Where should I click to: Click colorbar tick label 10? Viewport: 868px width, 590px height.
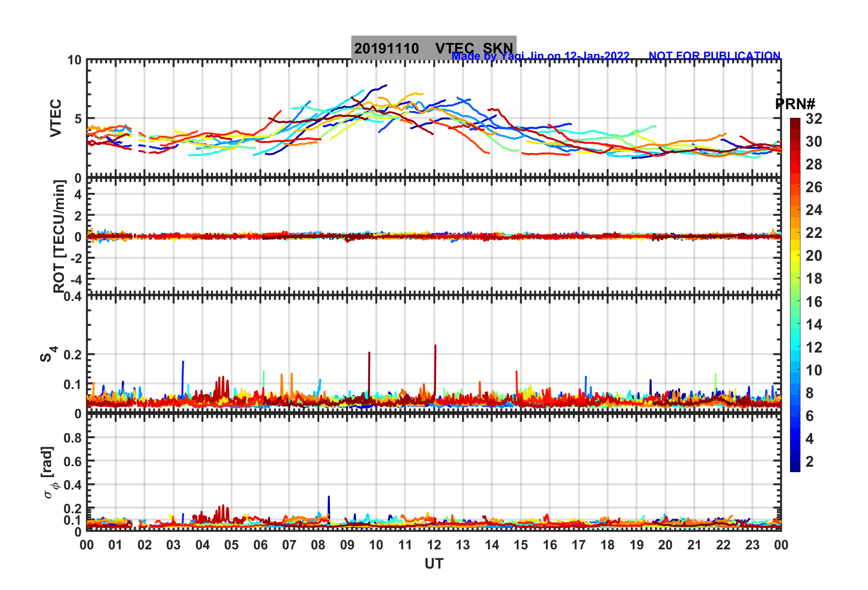(814, 370)
